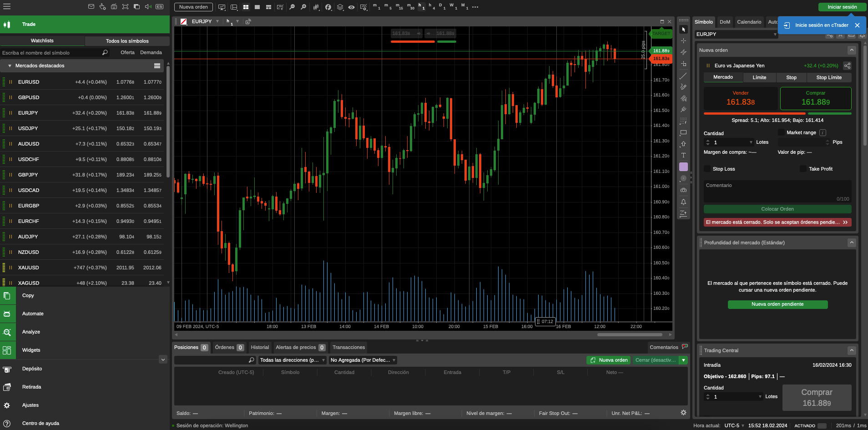Image resolution: width=868 pixels, height=430 pixels.
Task: Take a chart snapshot with the camera icon
Action: 683,190
